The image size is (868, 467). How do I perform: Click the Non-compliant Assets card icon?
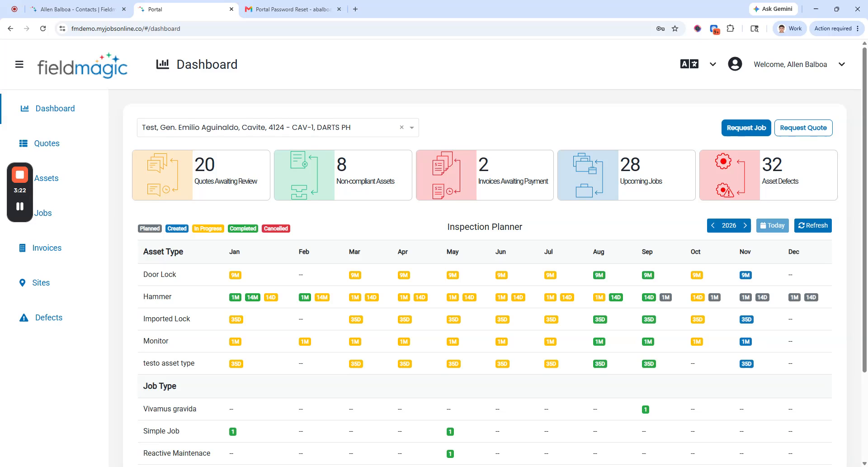click(x=304, y=175)
